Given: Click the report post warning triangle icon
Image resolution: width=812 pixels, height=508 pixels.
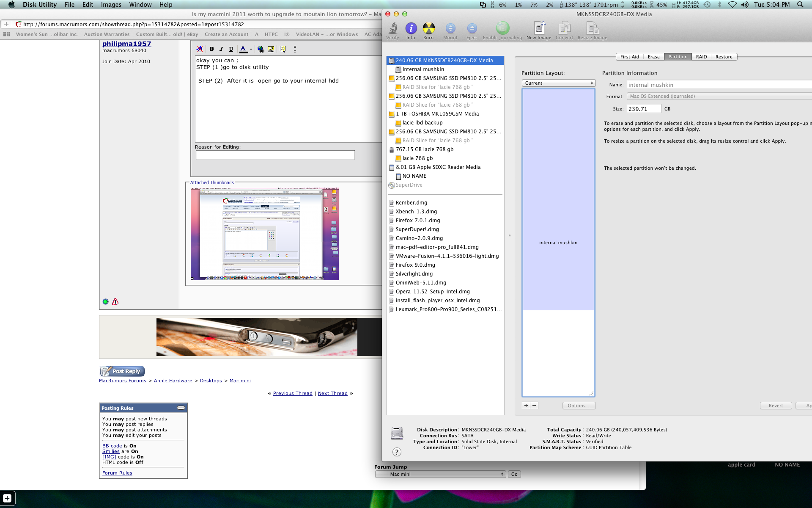Looking at the screenshot, I should pyautogui.click(x=115, y=301).
